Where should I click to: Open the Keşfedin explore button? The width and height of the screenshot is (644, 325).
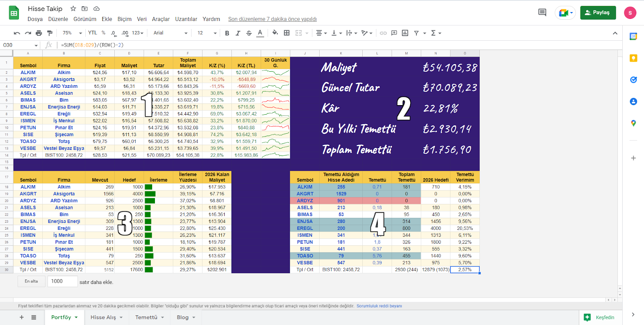point(600,317)
